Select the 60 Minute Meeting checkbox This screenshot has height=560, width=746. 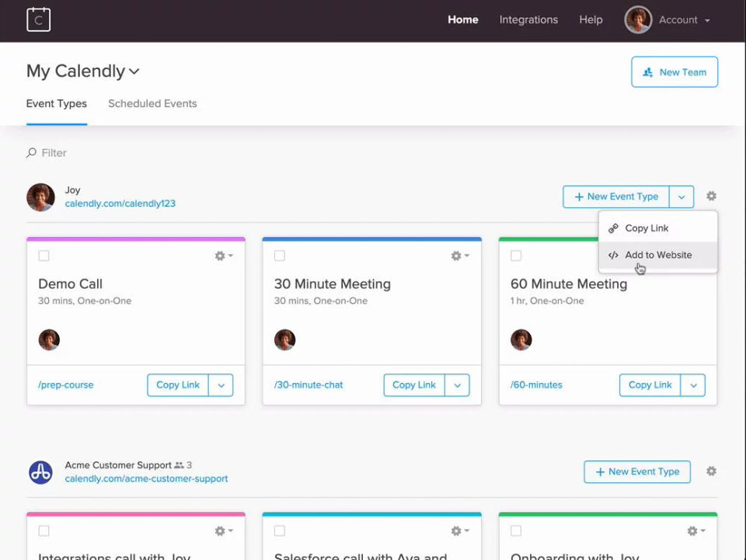[x=516, y=256]
